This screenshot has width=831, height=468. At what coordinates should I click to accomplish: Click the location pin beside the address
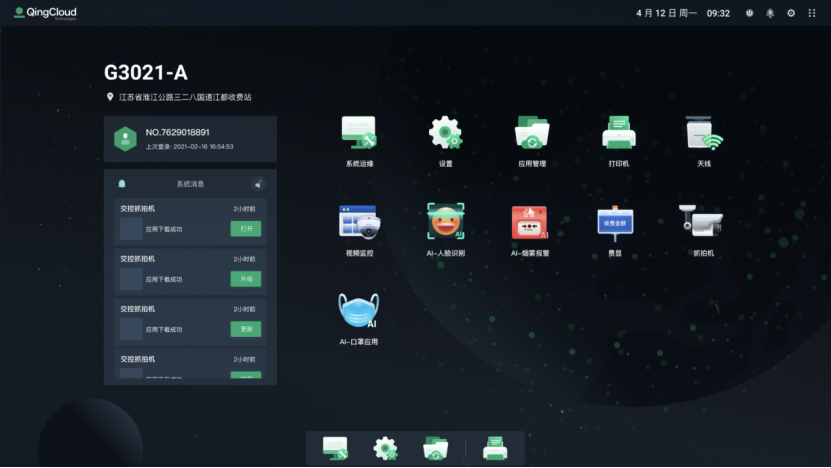tap(110, 97)
